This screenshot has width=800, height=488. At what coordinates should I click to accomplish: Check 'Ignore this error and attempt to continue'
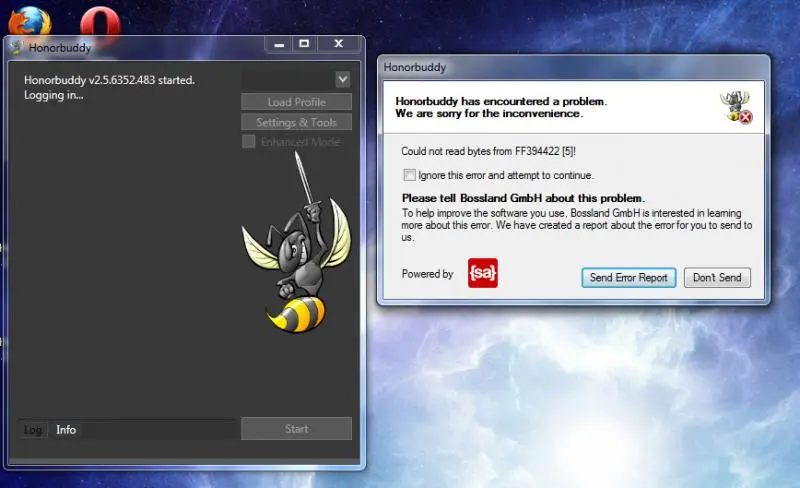tap(409, 175)
